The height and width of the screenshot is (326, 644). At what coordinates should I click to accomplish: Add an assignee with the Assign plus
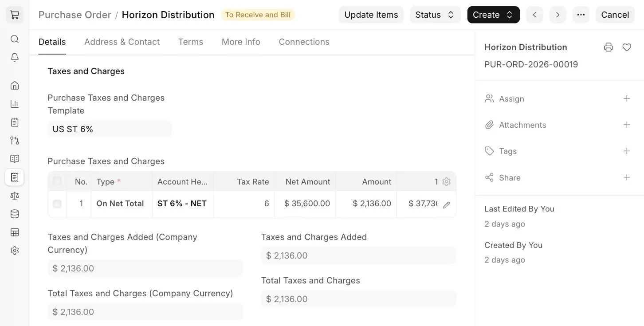[x=627, y=98]
